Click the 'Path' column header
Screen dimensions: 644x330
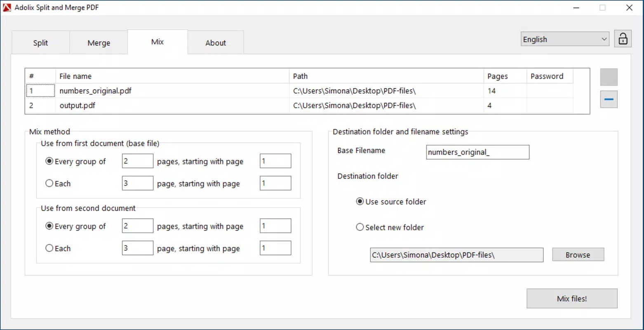386,76
